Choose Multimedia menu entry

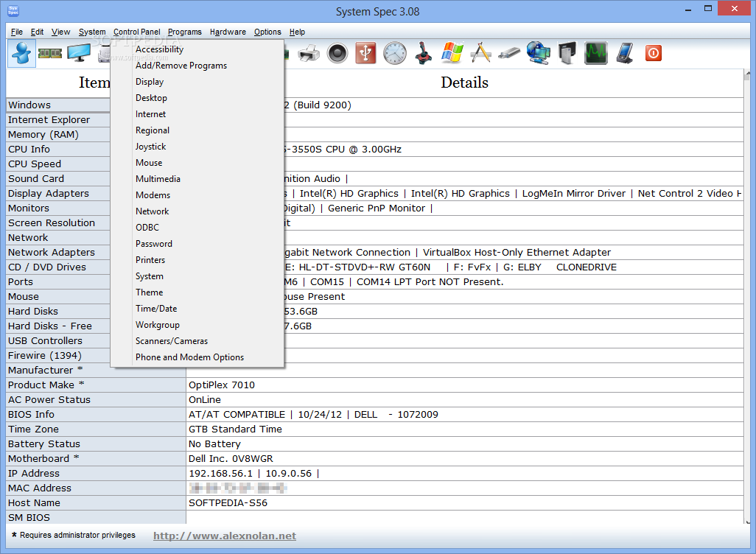point(197,179)
